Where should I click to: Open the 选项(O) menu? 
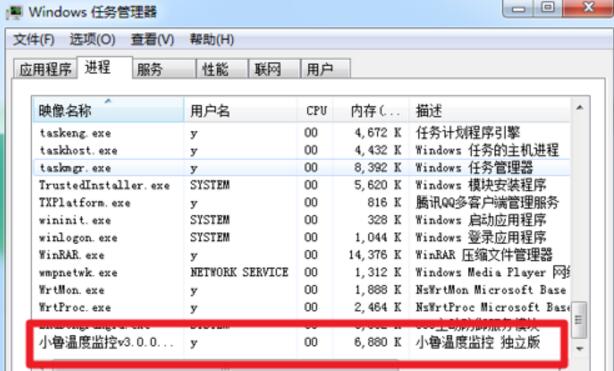click(x=92, y=40)
